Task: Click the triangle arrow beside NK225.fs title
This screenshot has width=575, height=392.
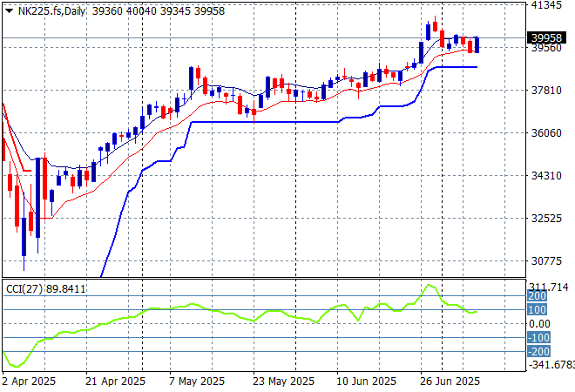Action: click(9, 9)
